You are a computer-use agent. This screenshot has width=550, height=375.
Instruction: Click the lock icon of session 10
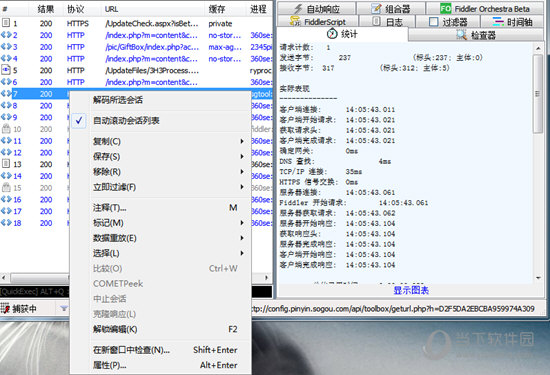pos(6,129)
